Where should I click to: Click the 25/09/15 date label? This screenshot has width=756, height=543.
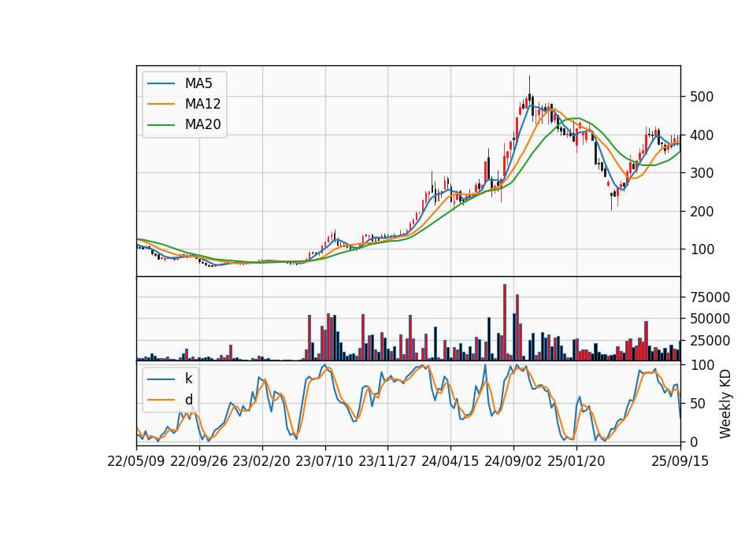tap(680, 461)
